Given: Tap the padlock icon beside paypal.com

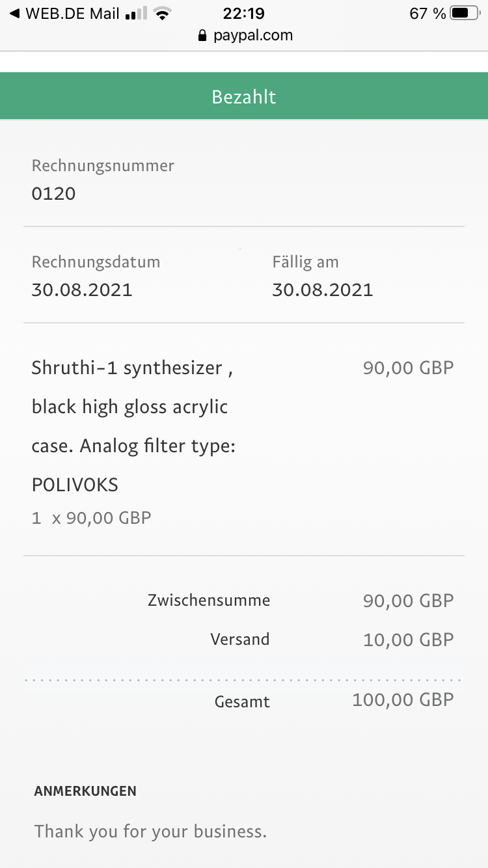Looking at the screenshot, I should pyautogui.click(x=202, y=36).
